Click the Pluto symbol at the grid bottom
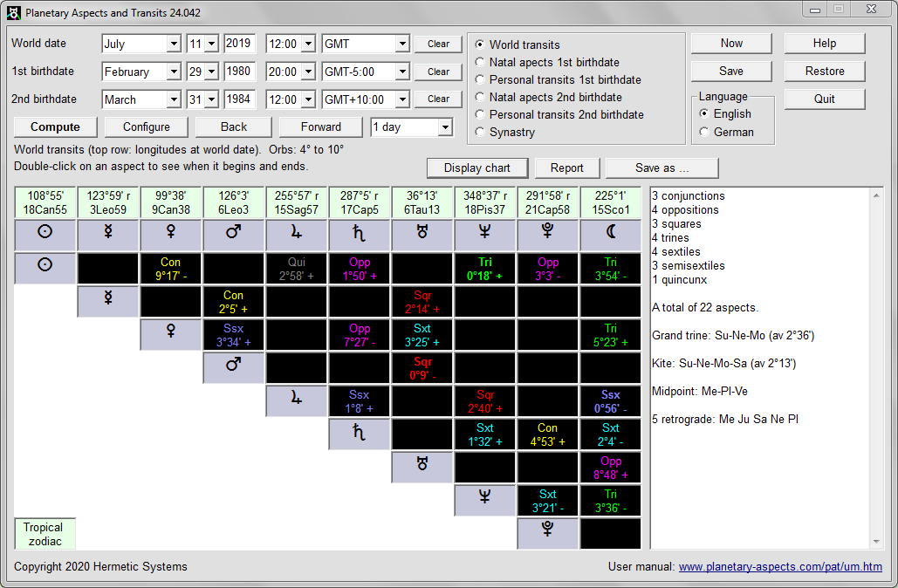This screenshot has height=588, width=898. pos(547,533)
